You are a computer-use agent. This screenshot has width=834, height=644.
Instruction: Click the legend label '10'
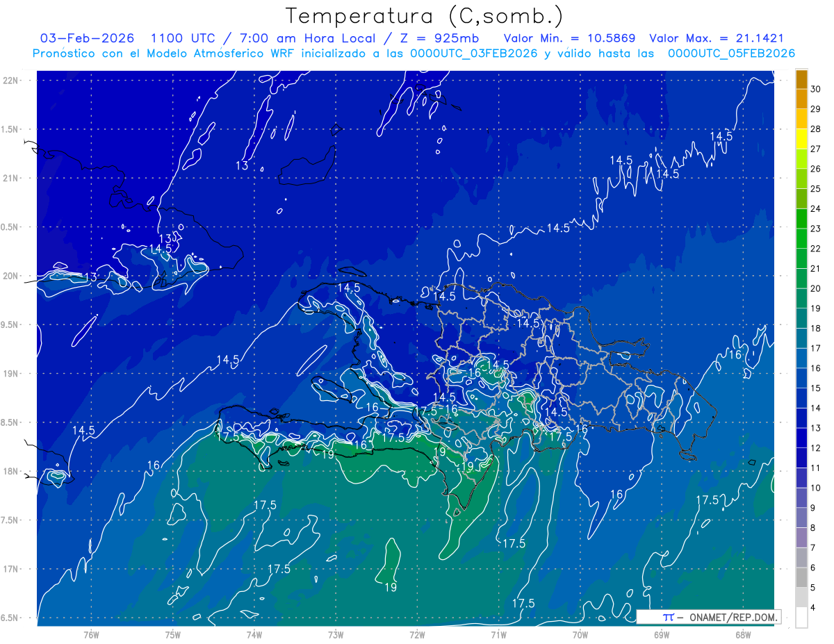[x=816, y=488]
